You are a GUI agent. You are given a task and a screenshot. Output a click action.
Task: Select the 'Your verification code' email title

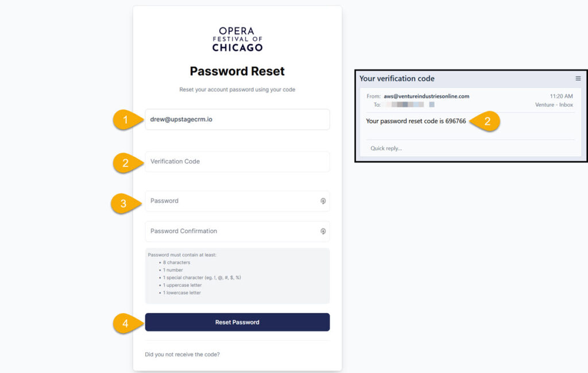click(x=397, y=79)
